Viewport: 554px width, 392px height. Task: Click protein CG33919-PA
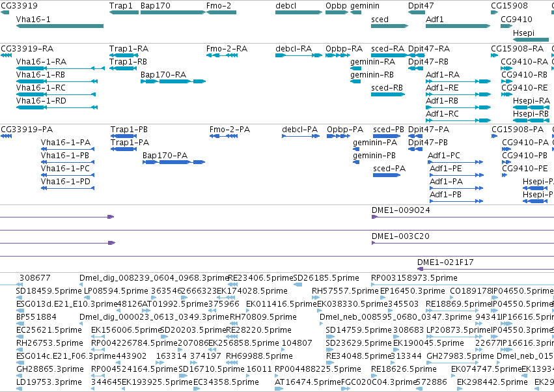coord(6,136)
